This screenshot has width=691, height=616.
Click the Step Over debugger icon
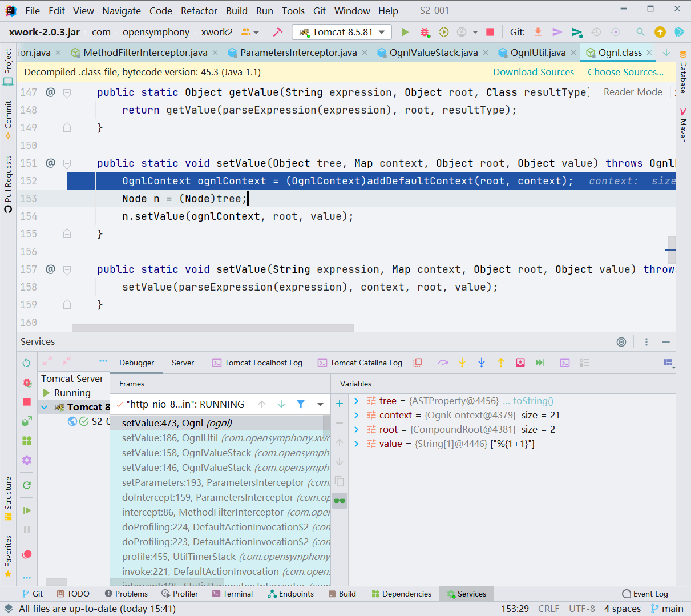[x=443, y=363]
